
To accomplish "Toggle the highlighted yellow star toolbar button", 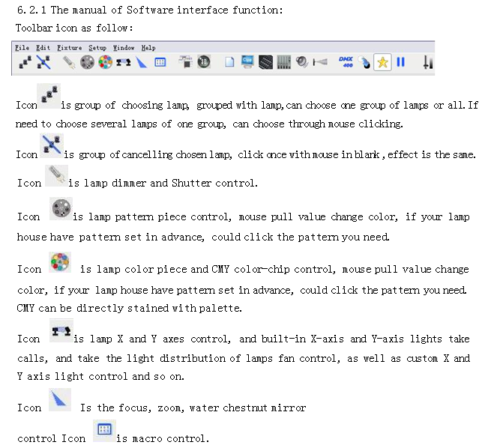I will point(382,62).
